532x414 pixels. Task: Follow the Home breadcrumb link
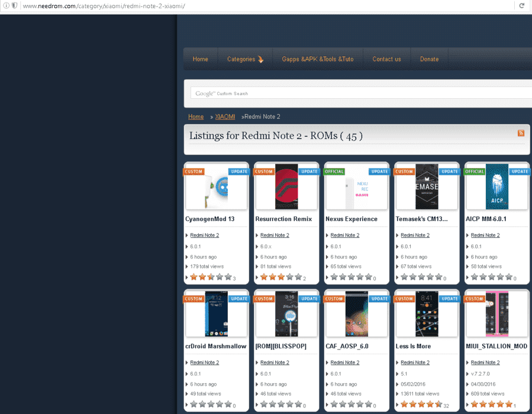[x=196, y=117]
